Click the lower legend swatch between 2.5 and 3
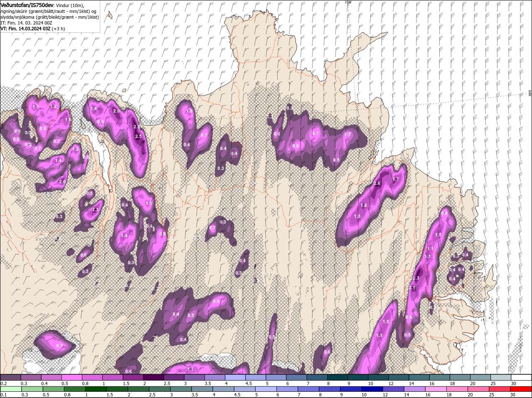The width and height of the screenshot is (532, 398). pos(160,389)
